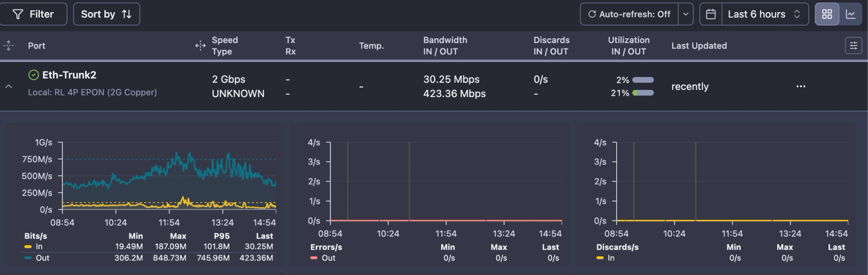Collapse the Eth-Trunk2 row chevron
Viewport: 868px width, 275px height.
9,87
